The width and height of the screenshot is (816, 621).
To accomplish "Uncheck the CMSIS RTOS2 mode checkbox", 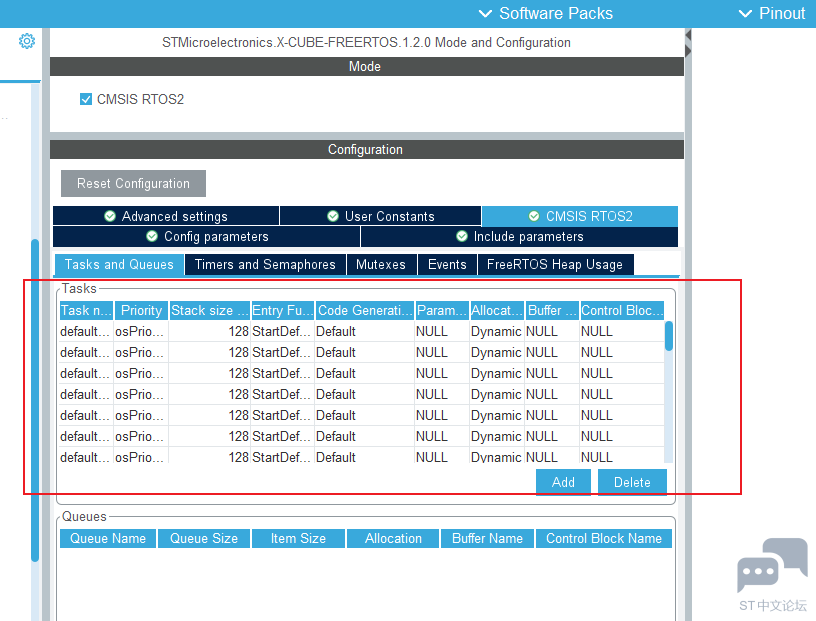I will coord(86,99).
